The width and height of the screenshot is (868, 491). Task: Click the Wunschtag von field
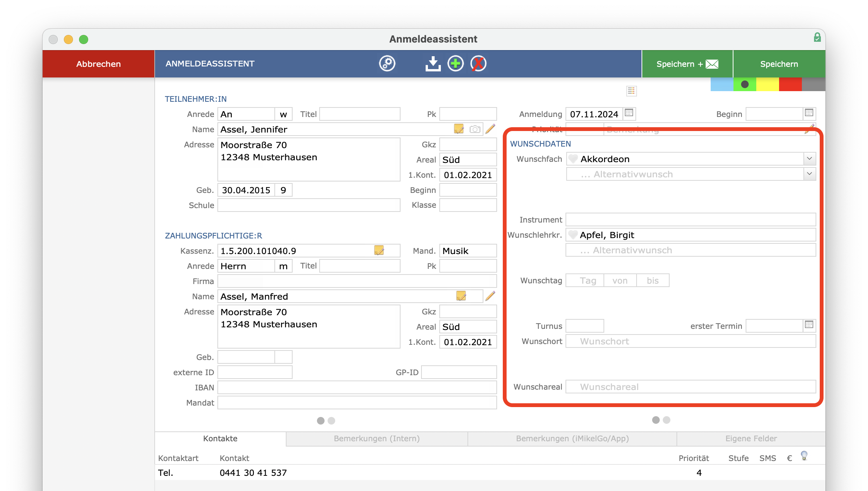pyautogui.click(x=620, y=280)
